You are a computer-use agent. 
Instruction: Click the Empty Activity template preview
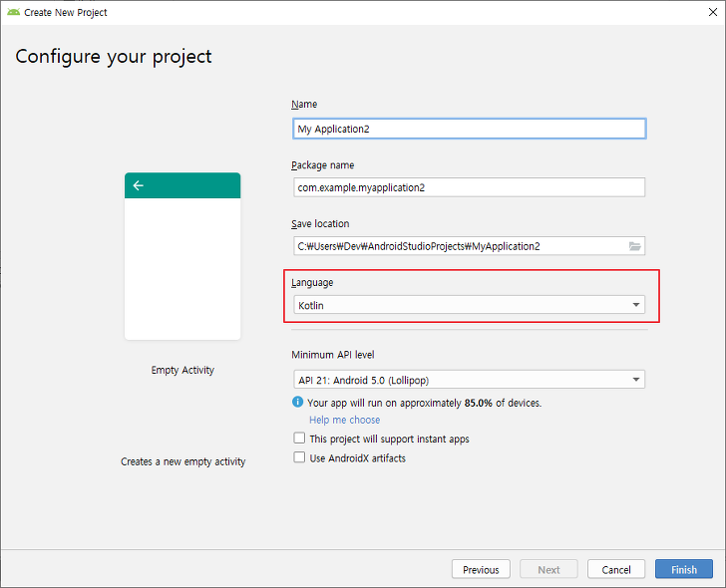(182, 256)
